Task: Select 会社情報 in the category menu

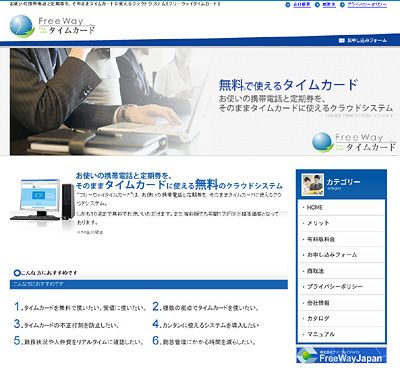Action: tap(342, 303)
